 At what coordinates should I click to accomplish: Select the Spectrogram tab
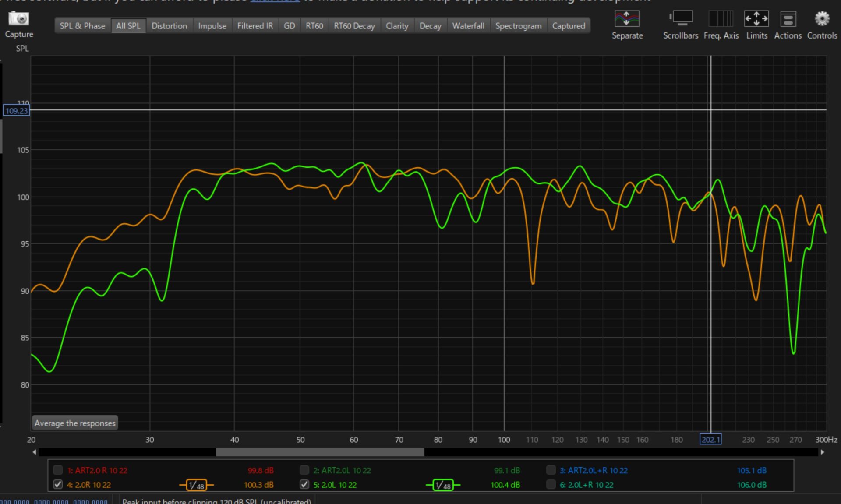pos(518,26)
